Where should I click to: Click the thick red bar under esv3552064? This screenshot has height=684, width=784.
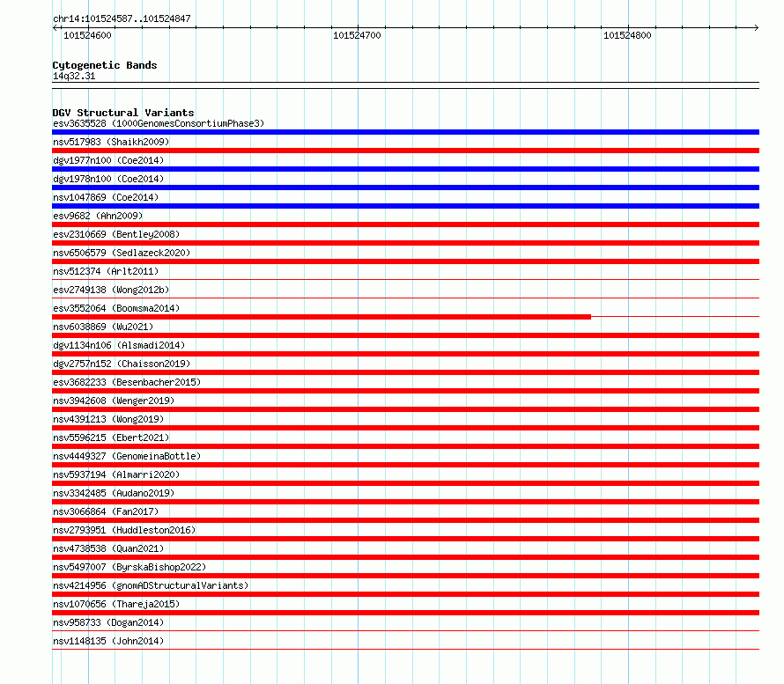(x=322, y=317)
